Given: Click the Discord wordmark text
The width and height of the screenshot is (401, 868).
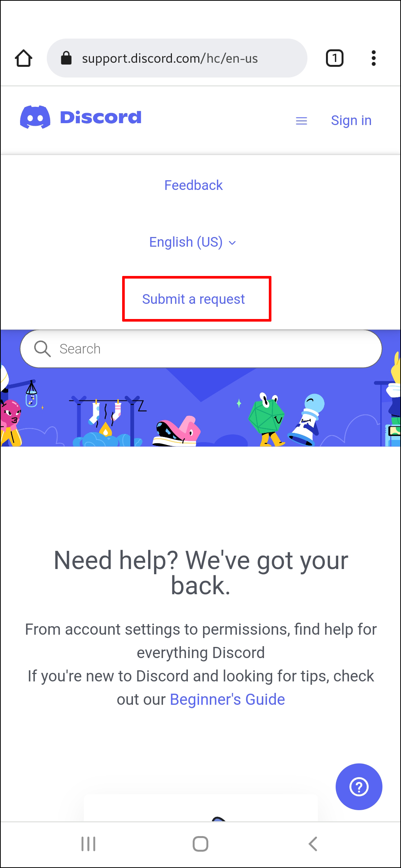Looking at the screenshot, I should point(101,118).
